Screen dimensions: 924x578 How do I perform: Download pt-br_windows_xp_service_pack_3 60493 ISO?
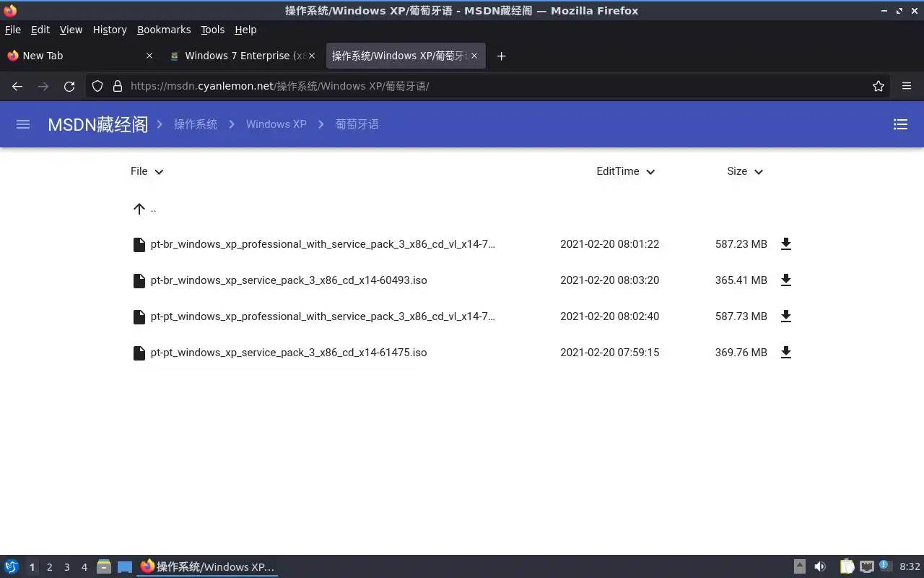coord(786,280)
